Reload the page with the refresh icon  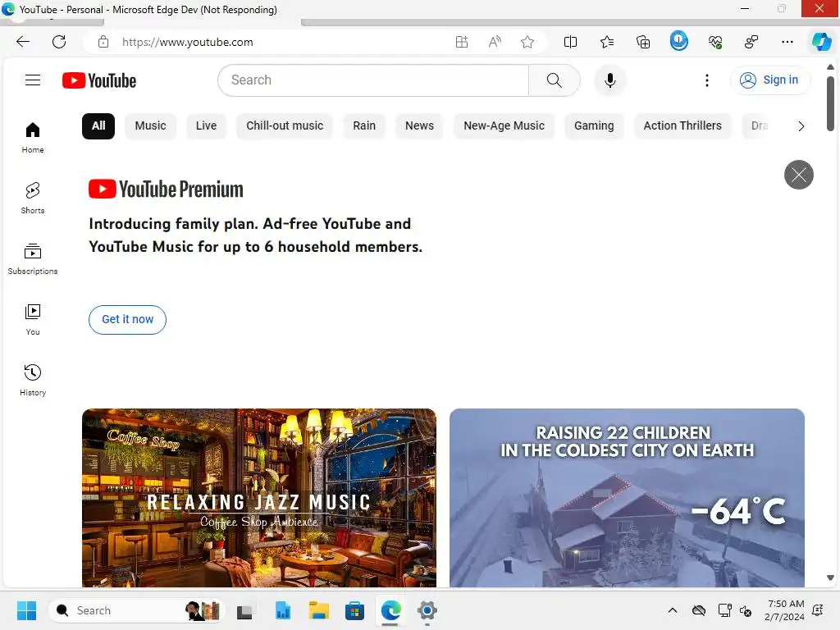point(59,42)
